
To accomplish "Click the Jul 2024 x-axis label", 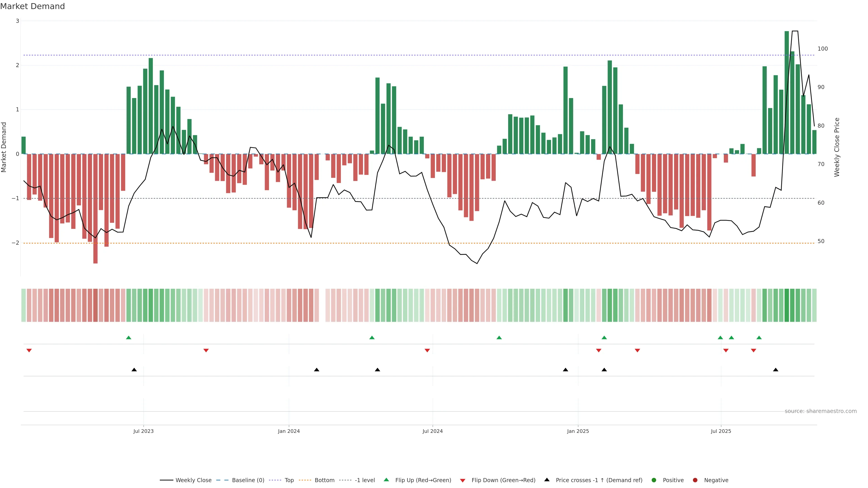I will pos(432,431).
